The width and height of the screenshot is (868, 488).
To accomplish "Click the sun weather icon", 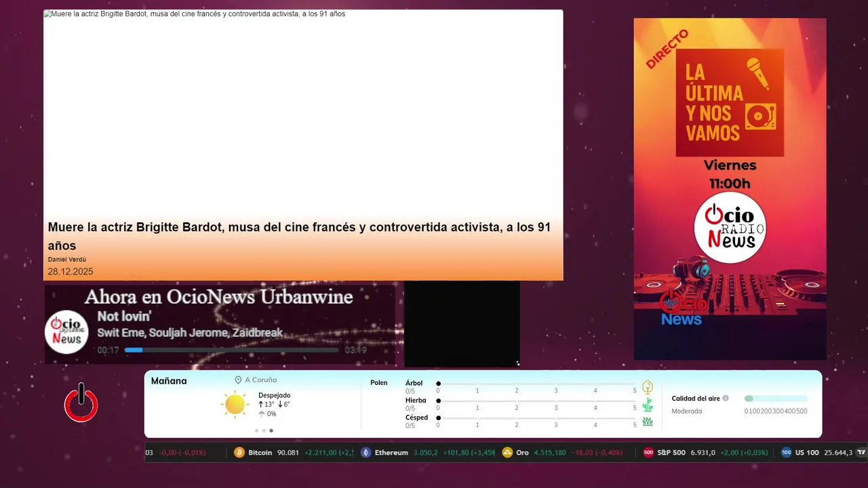I will click(x=235, y=405).
